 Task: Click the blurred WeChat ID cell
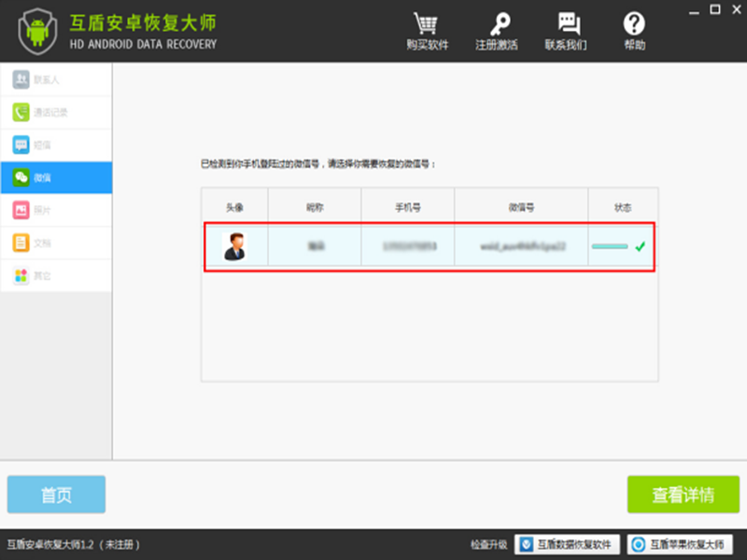[522, 246]
